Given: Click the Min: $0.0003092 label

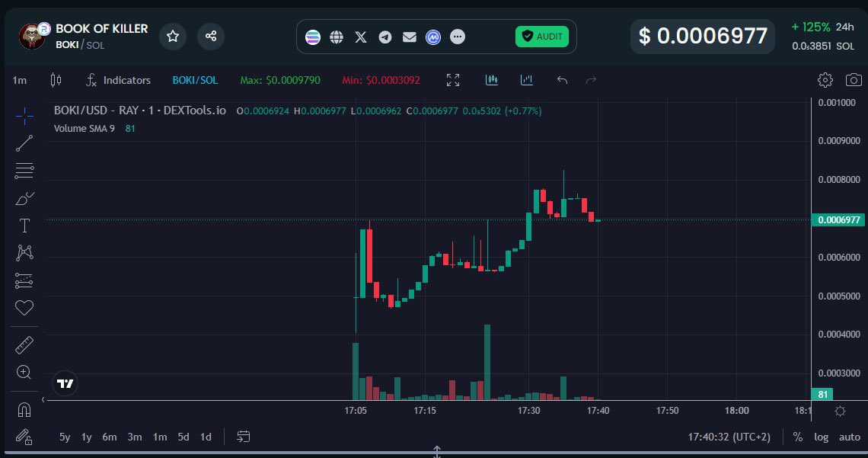Looking at the screenshot, I should (381, 80).
